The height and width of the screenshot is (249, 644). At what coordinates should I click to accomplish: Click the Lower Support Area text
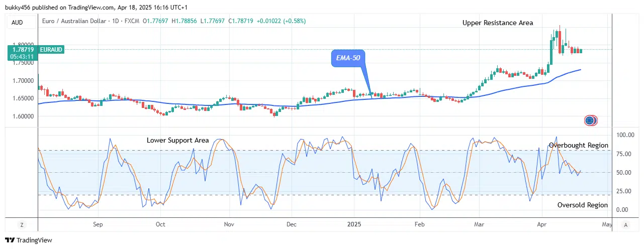click(177, 140)
